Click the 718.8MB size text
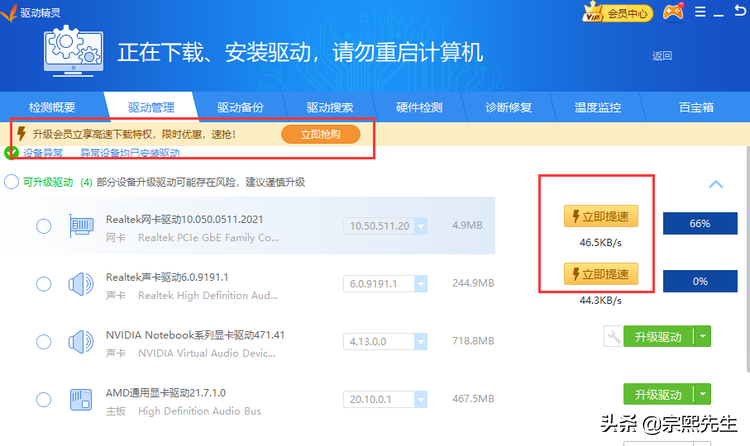Viewport: 750px width, 446px height. [473, 341]
